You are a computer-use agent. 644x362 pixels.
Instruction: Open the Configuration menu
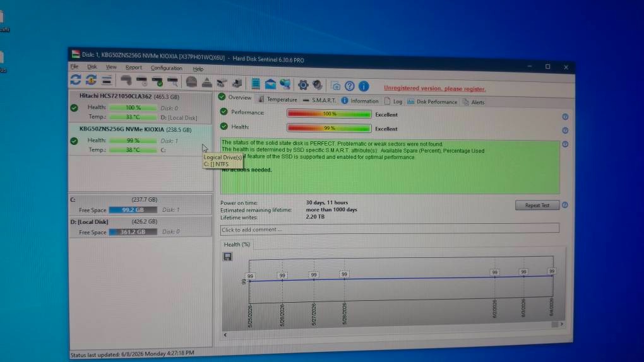tap(166, 68)
